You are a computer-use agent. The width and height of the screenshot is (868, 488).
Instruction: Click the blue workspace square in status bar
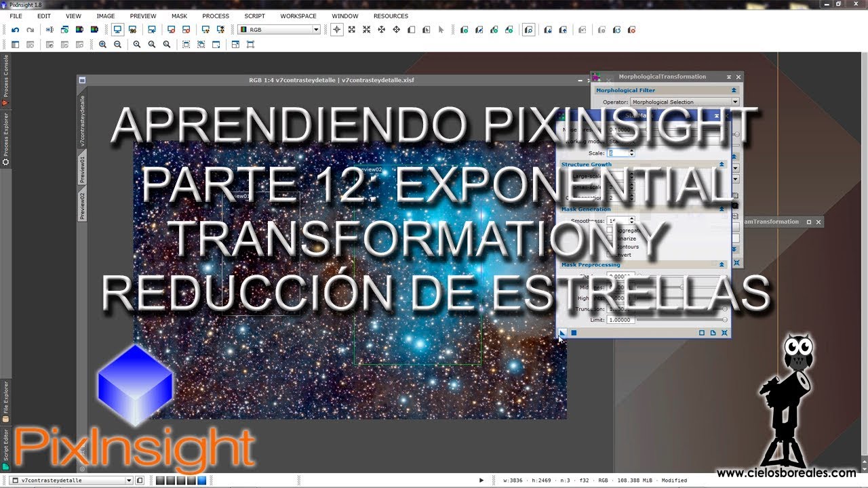pyautogui.click(x=201, y=481)
